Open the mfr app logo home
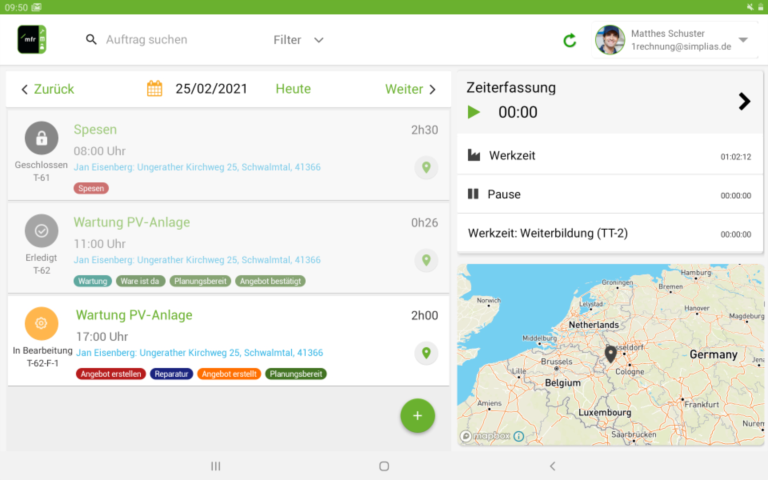 (32, 39)
